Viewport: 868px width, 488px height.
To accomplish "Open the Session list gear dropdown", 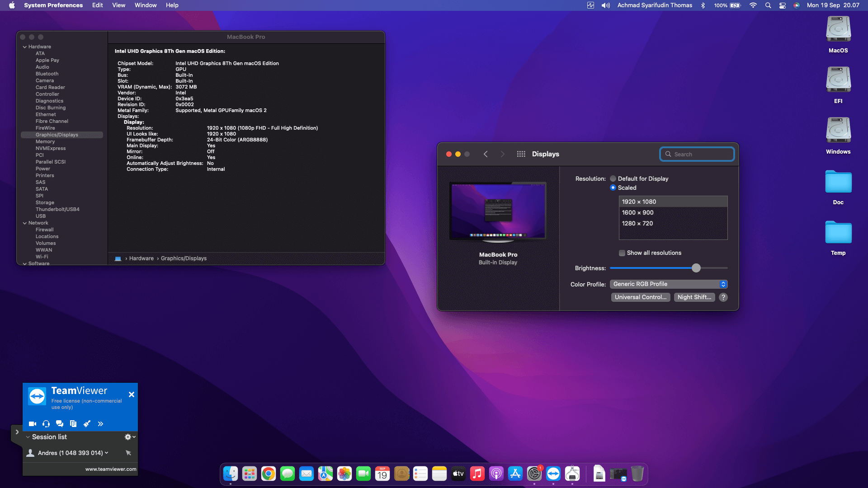I will click(130, 437).
